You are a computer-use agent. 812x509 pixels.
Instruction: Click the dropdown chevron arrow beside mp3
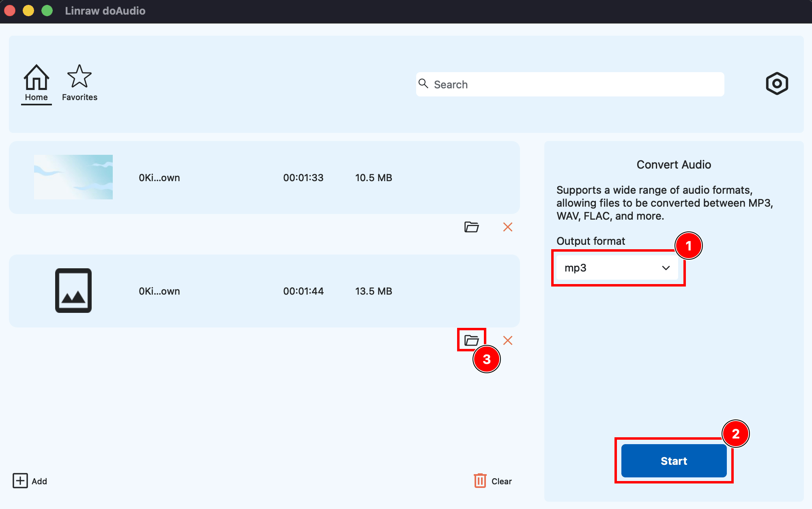(666, 268)
